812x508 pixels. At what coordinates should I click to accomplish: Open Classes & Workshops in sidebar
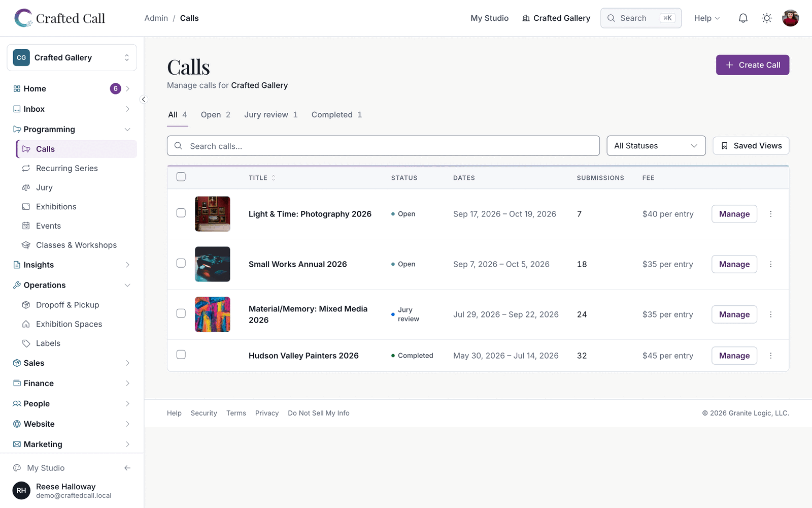coord(76,245)
